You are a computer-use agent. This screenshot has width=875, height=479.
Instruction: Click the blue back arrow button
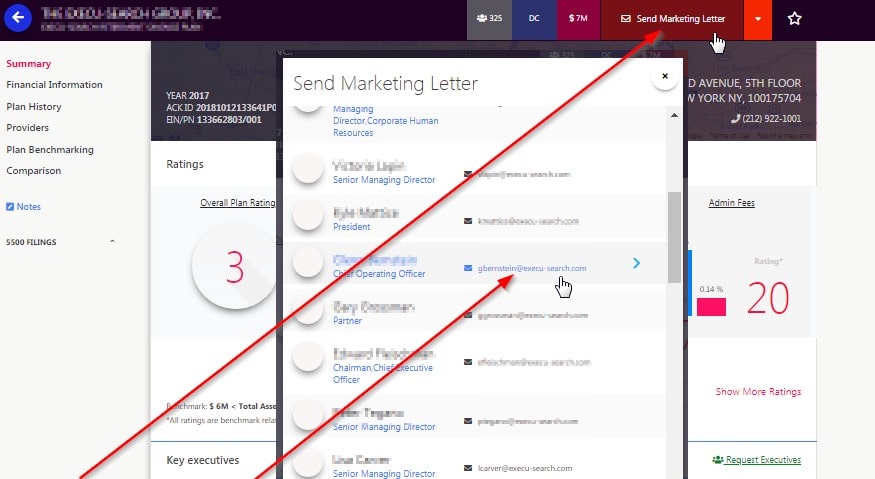pos(18,18)
